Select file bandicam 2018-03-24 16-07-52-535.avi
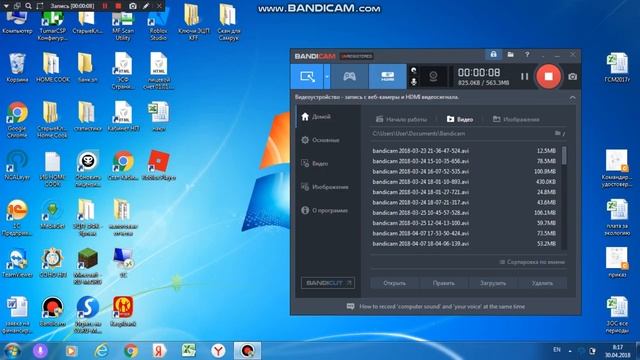 pos(464,171)
